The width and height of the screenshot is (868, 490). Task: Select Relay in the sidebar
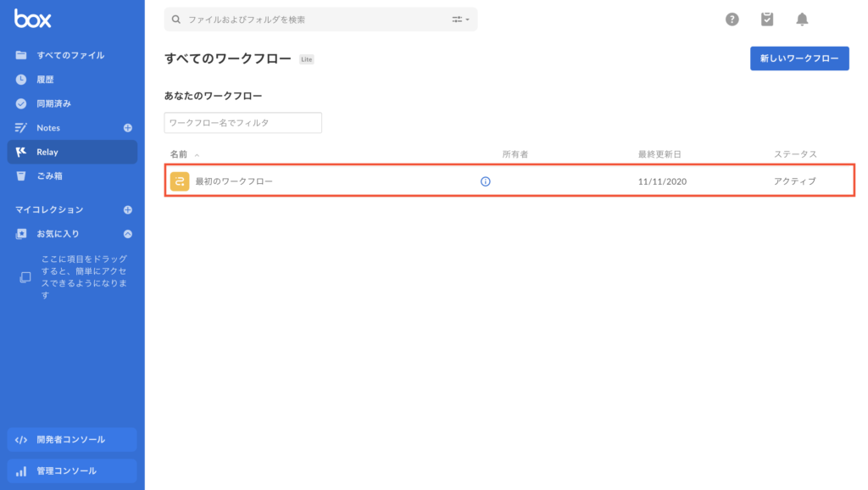coord(72,152)
